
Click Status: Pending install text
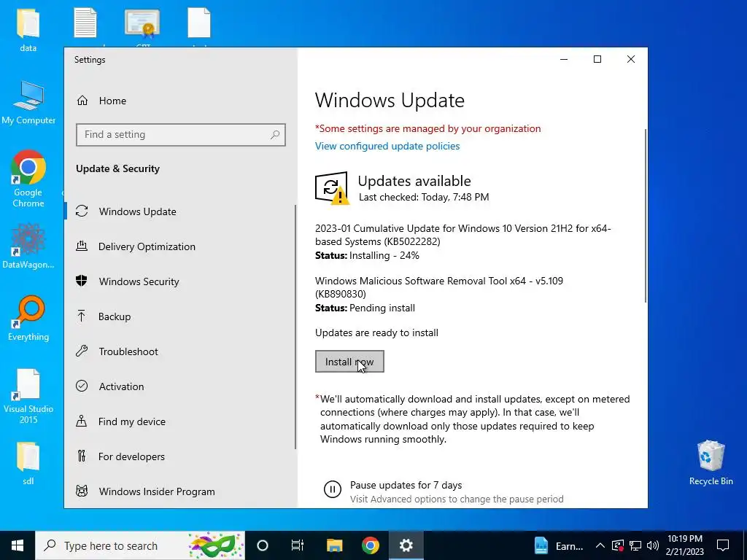click(x=365, y=308)
